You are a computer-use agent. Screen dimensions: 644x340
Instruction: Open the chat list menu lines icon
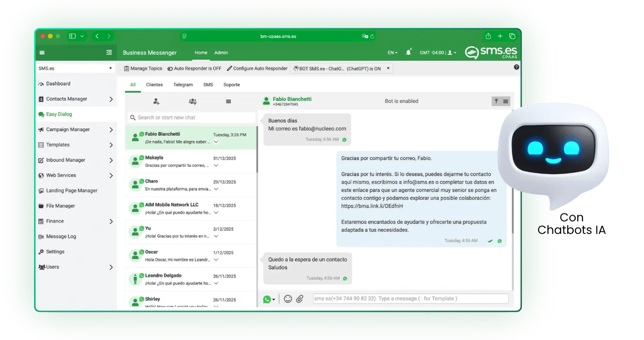coord(228,102)
